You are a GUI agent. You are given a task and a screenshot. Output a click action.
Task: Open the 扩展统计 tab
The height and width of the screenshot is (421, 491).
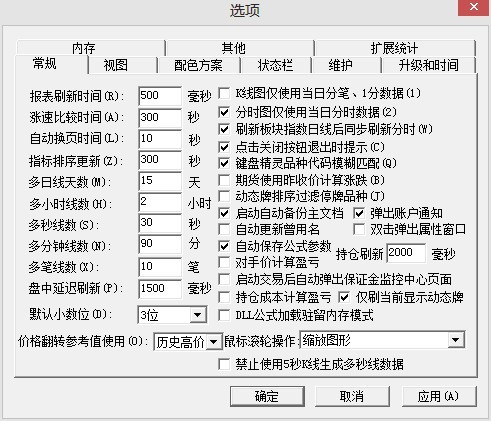(x=394, y=48)
